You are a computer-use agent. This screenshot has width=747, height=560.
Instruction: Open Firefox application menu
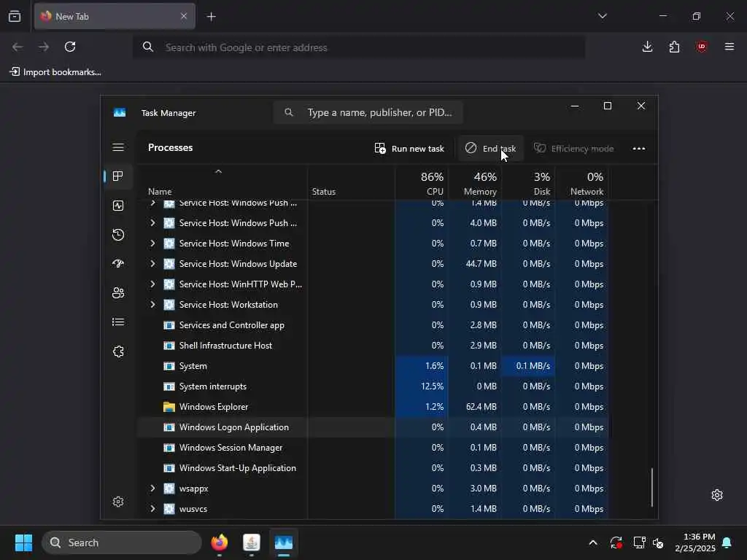(729, 47)
